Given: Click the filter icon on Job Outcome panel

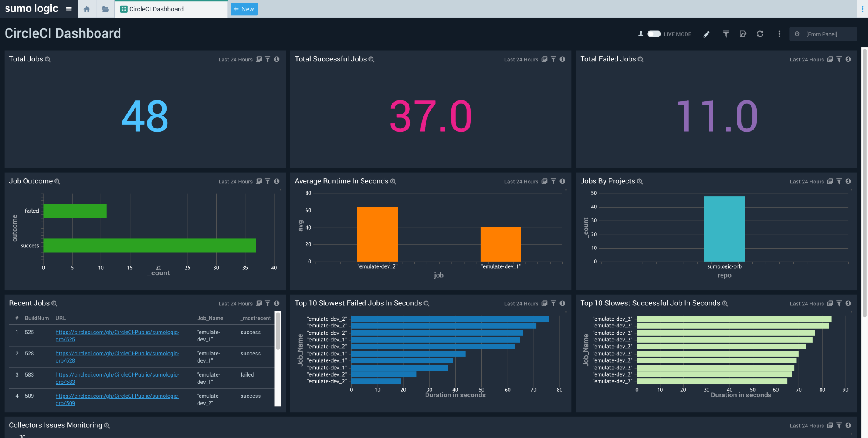Looking at the screenshot, I should [x=267, y=181].
